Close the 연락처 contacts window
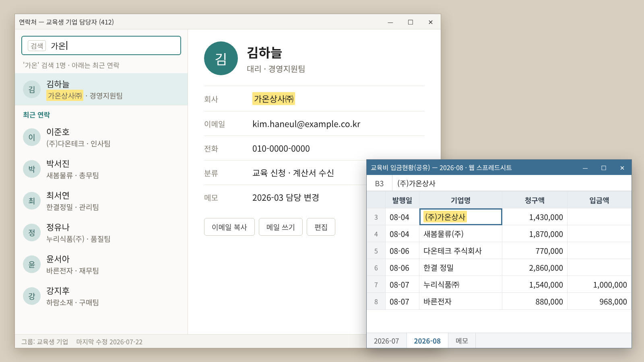Image resolution: width=644 pixels, height=362 pixels. coord(431,22)
